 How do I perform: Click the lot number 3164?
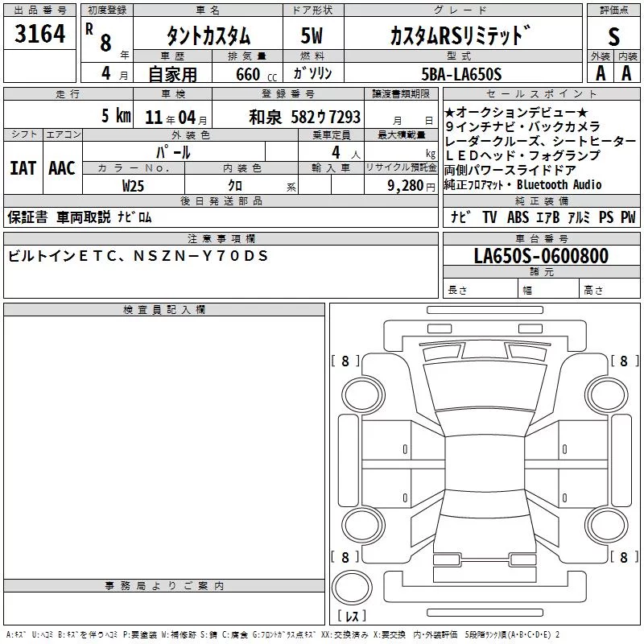point(39,34)
